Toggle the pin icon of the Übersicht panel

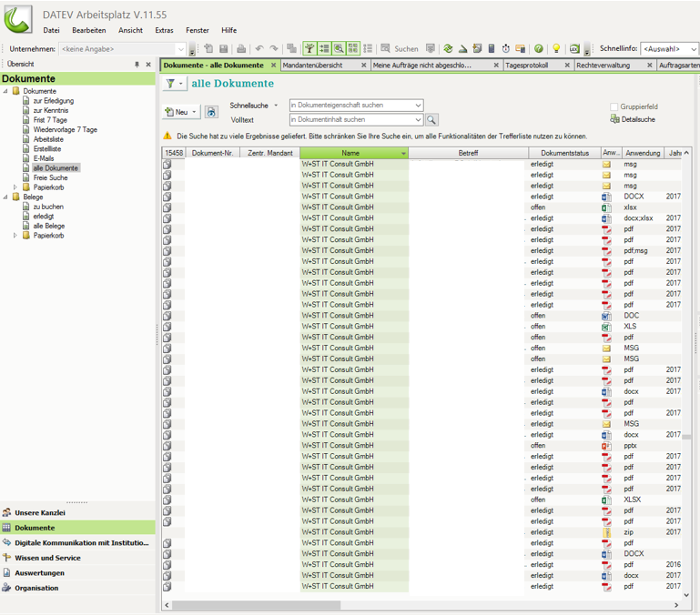pyautogui.click(x=137, y=65)
